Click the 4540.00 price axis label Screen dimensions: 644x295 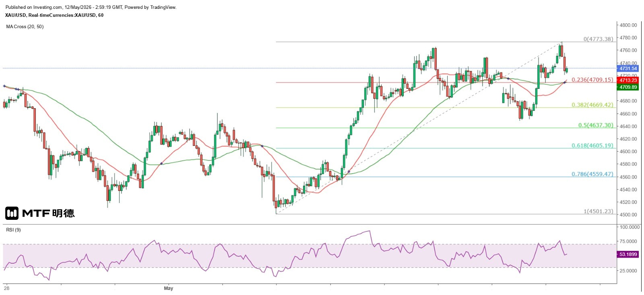click(628, 189)
